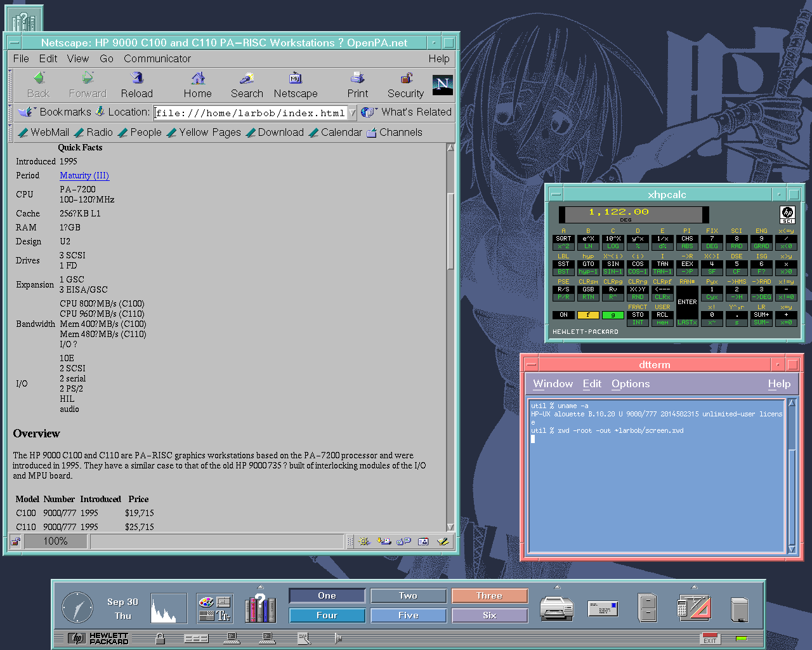Image resolution: width=812 pixels, height=650 pixels.
Task: Follow the Maturity (III) link
Action: pyautogui.click(x=84, y=176)
